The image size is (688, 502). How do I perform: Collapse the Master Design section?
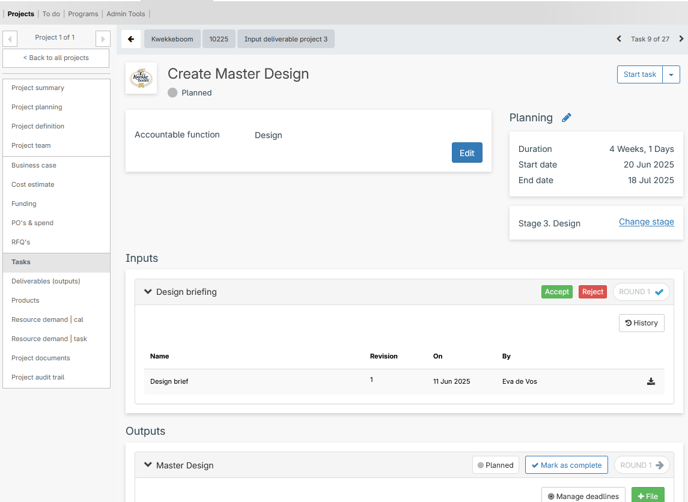coord(148,464)
